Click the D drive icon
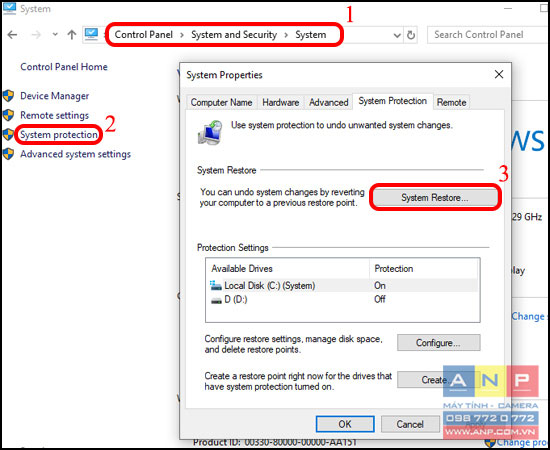The image size is (550, 450). (x=216, y=300)
